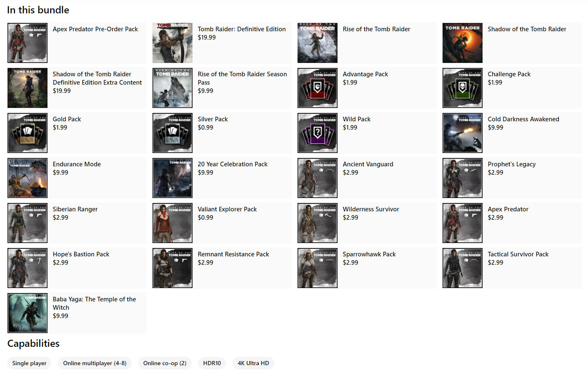Viewport: 588px width, 371px height.
Task: Select the Wilderness Survivor outfit image
Action: point(318,223)
